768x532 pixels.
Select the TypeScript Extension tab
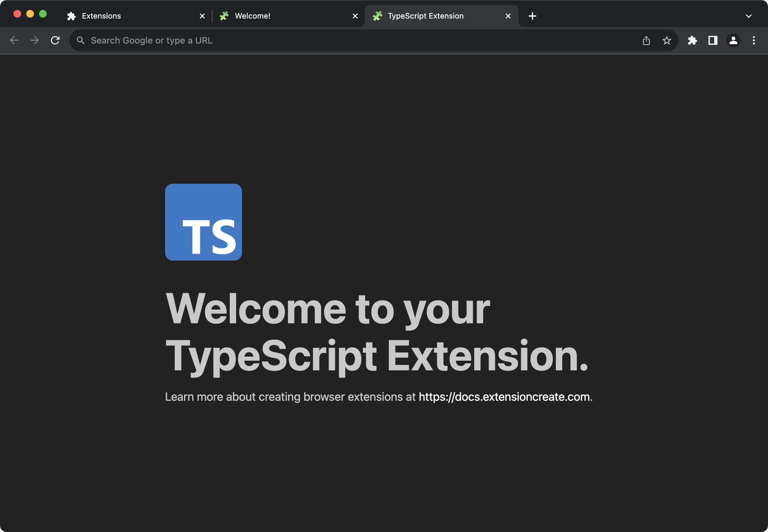coord(442,16)
